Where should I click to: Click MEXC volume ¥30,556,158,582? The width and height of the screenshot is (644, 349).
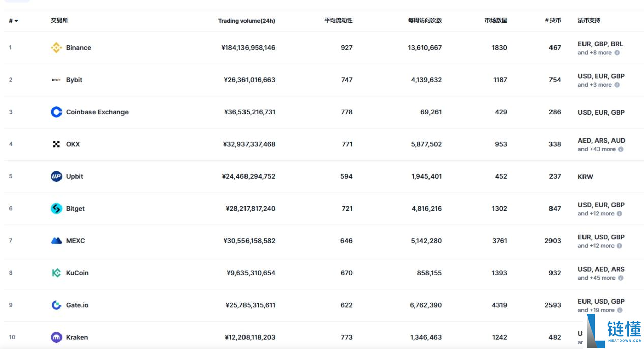pos(250,241)
